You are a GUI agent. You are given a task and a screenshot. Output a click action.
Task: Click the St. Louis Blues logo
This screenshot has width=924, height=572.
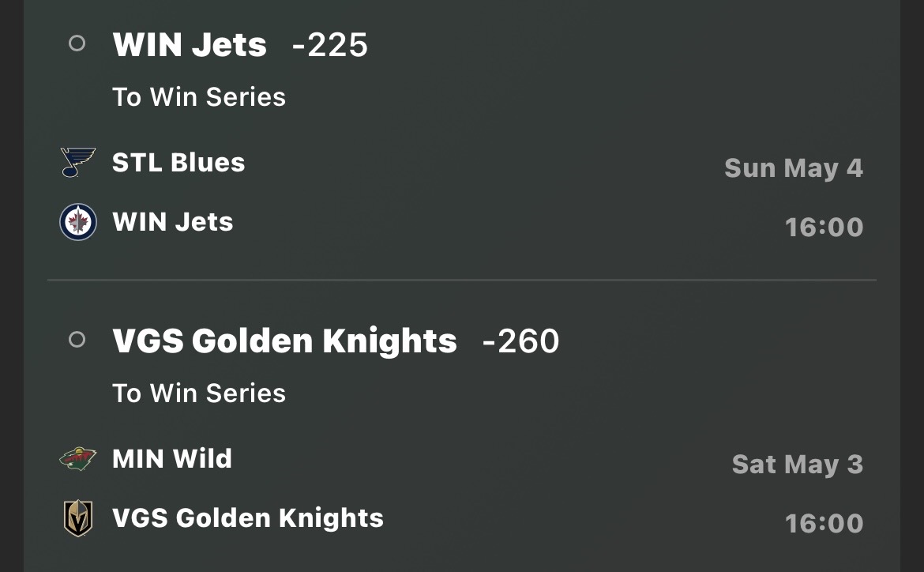77,162
